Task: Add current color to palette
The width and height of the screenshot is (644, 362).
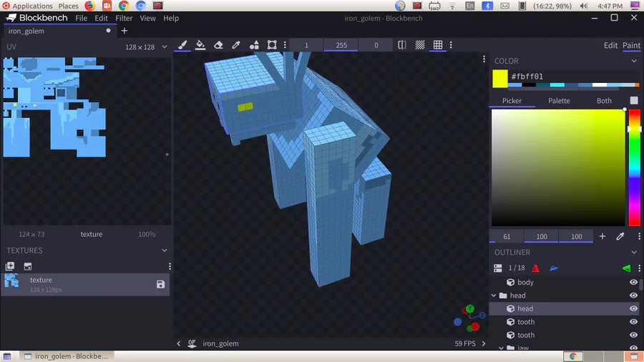Action: [602, 236]
